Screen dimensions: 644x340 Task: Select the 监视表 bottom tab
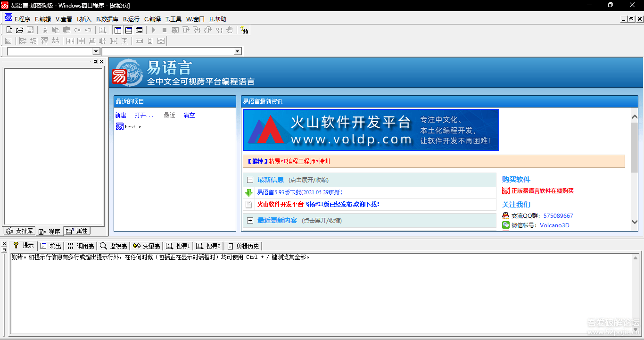(113, 246)
